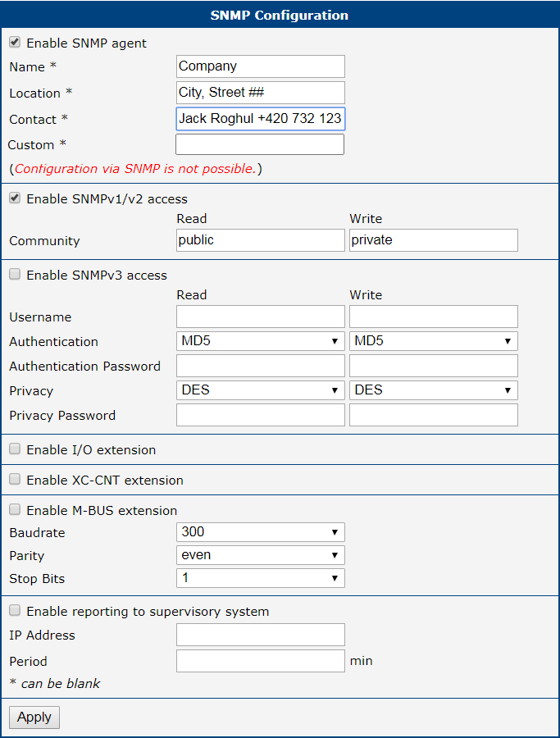This screenshot has width=560, height=738.
Task: Tick the Enable I/O extension checkbox
Action: point(15,449)
